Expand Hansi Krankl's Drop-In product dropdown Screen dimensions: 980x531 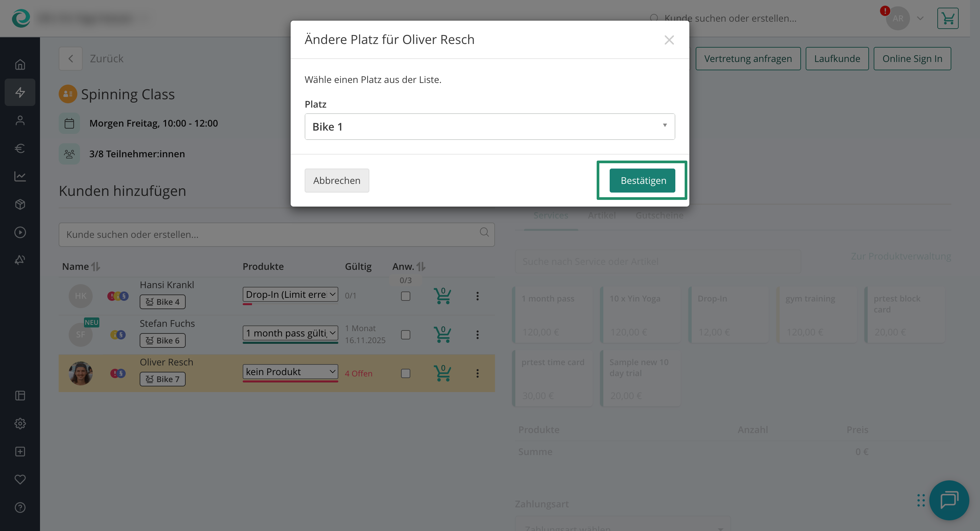click(290, 294)
